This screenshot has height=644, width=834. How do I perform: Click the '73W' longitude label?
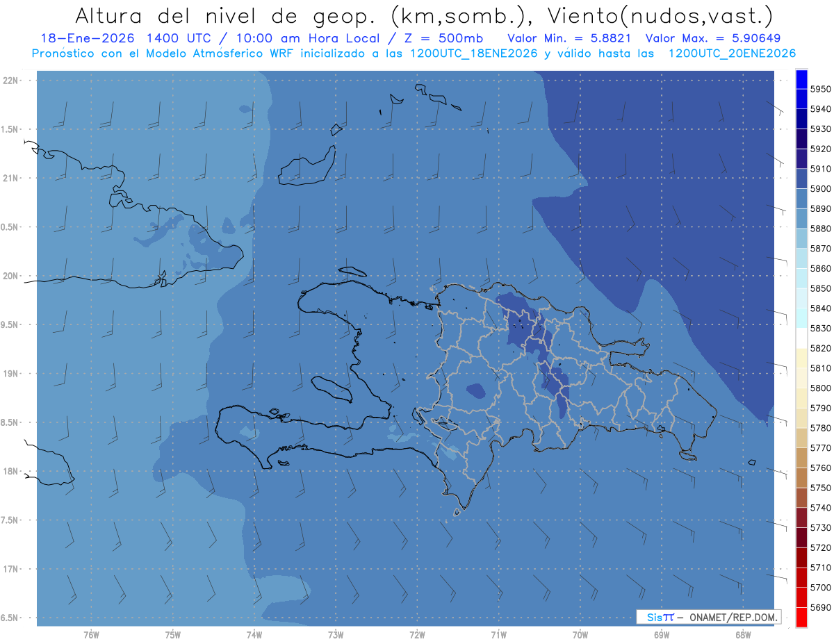tap(336, 635)
